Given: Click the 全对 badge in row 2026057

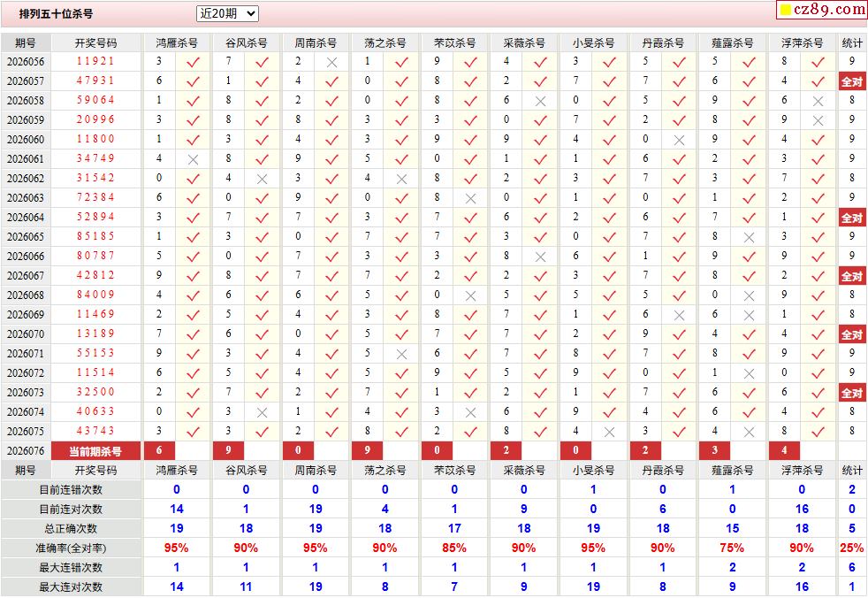Looking at the screenshot, I should (x=852, y=81).
